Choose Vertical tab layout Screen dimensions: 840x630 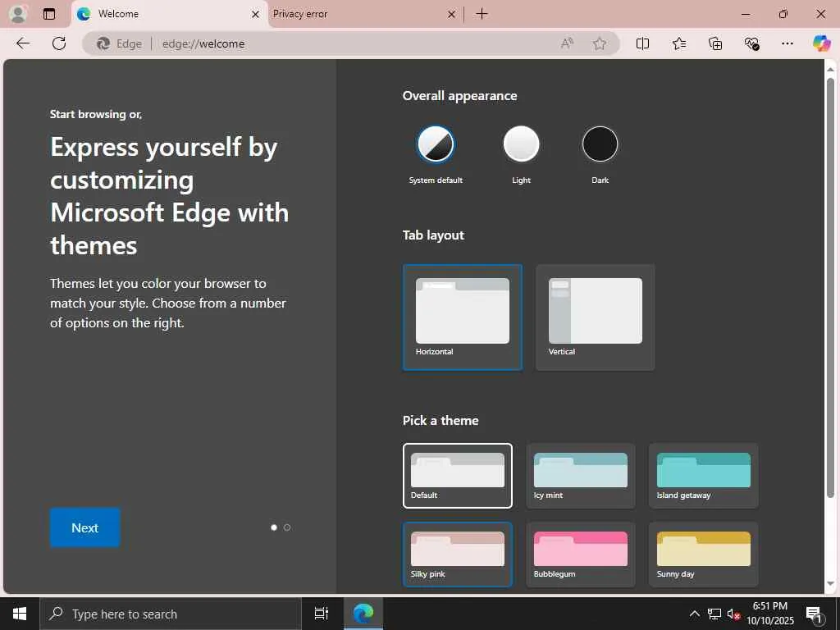[x=596, y=317]
